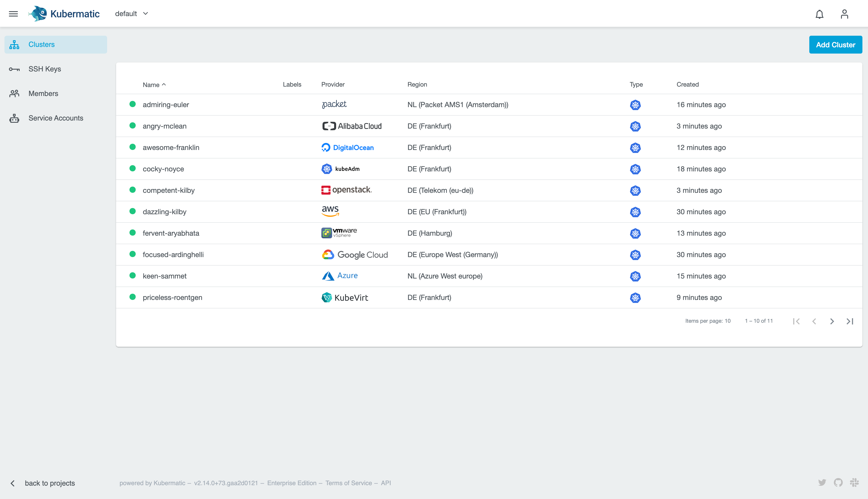Click the Kubernetes type icon for angry-mclean
This screenshot has height=499, width=868.
pyautogui.click(x=635, y=126)
